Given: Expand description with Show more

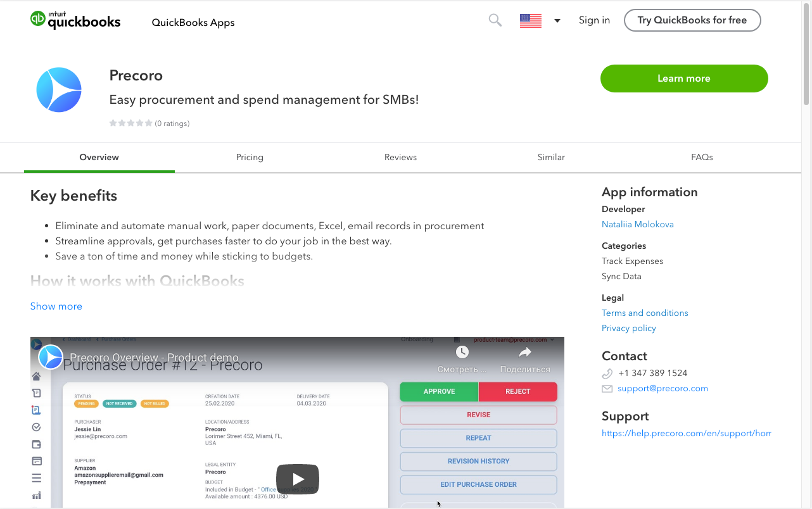Looking at the screenshot, I should pos(56,306).
